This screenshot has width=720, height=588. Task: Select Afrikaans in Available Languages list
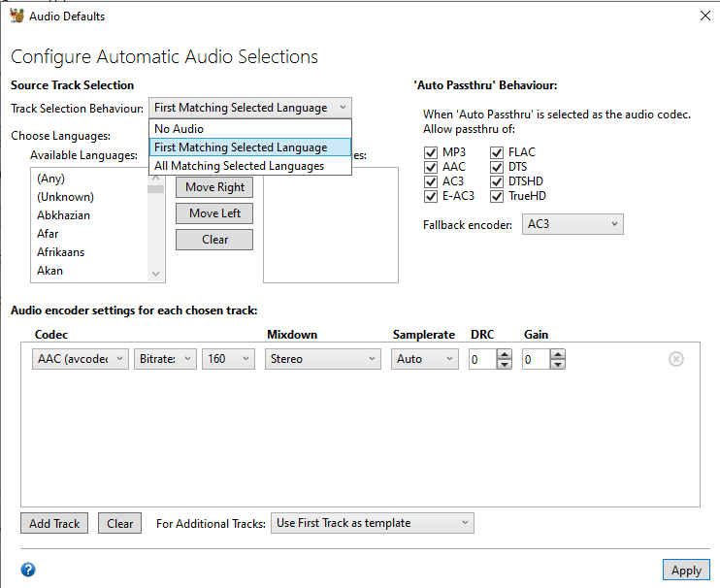(60, 252)
